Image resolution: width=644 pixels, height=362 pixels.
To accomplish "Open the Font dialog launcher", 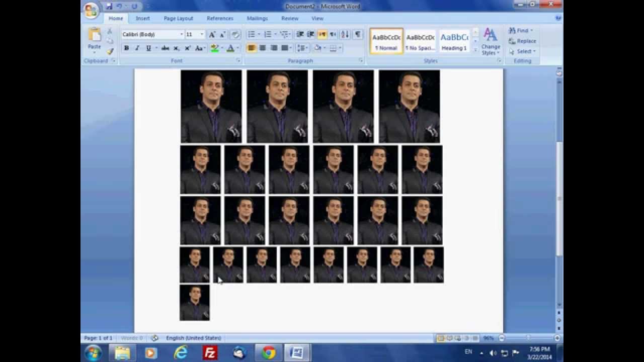I will (x=238, y=61).
